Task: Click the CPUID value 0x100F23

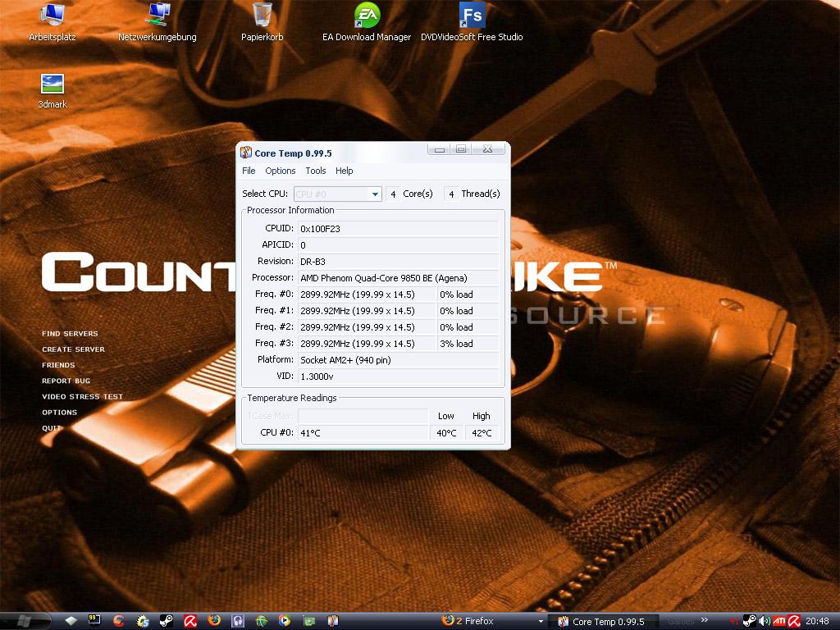Action: (x=398, y=228)
